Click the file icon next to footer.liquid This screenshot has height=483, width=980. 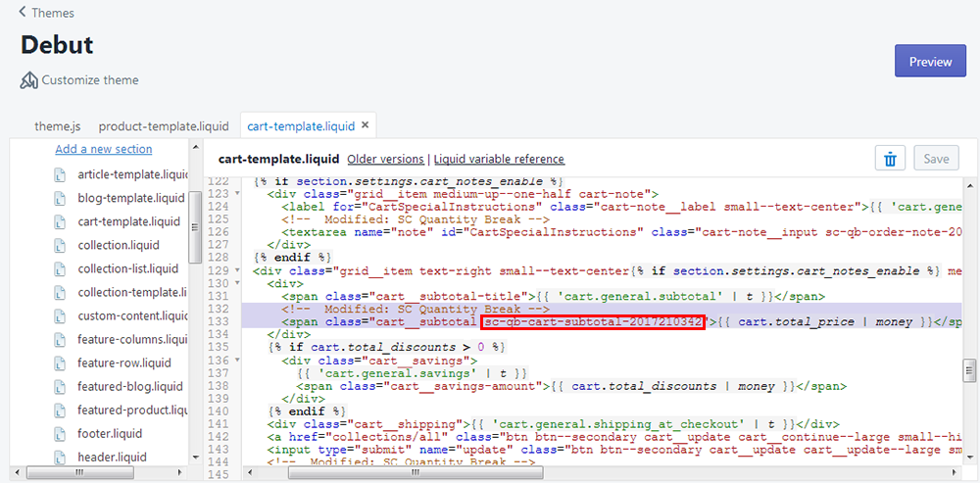(59, 433)
